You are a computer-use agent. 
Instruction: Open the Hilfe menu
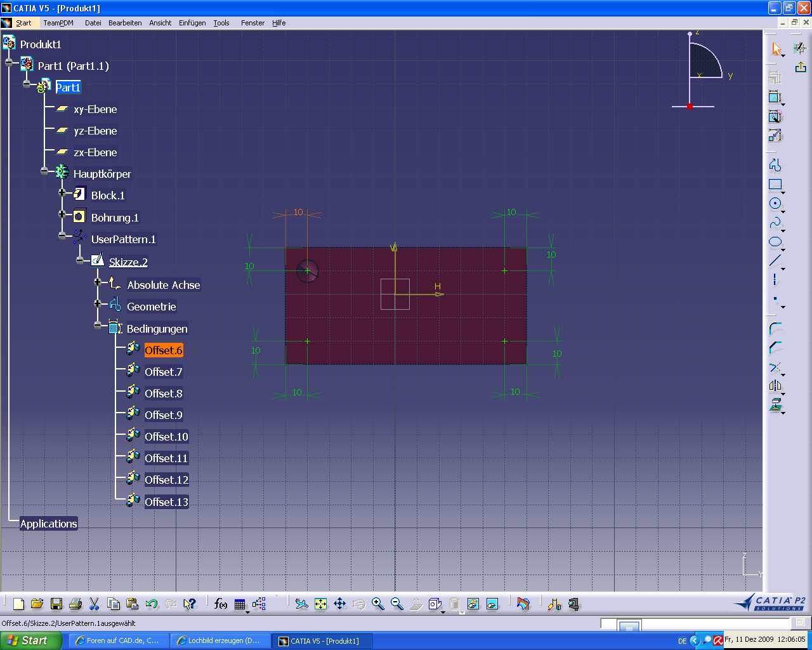tap(278, 23)
